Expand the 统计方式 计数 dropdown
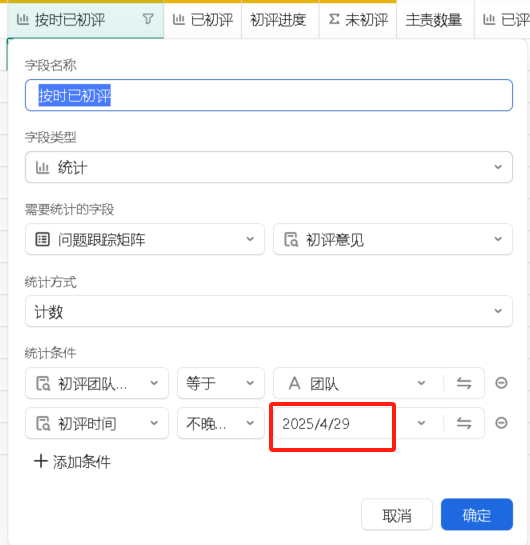Image resolution: width=530 pixels, height=545 pixels. coord(269,311)
